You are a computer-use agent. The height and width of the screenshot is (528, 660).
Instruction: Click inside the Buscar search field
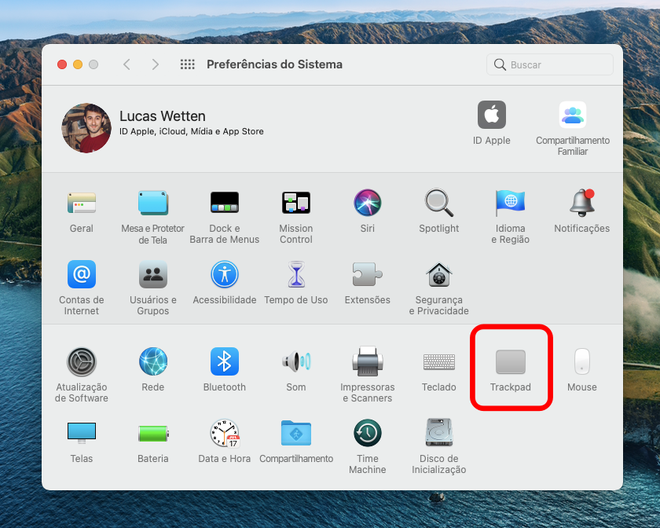click(x=550, y=64)
